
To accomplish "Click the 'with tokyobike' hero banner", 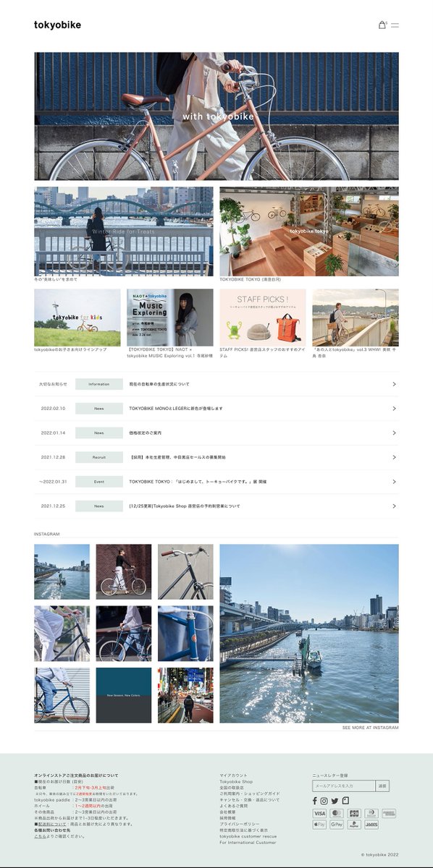I will (216, 116).
